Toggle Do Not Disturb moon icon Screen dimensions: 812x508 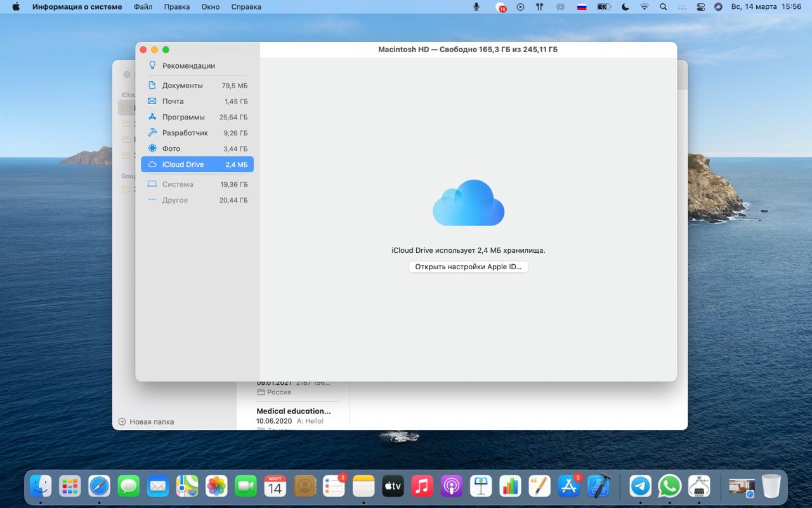pyautogui.click(x=625, y=7)
